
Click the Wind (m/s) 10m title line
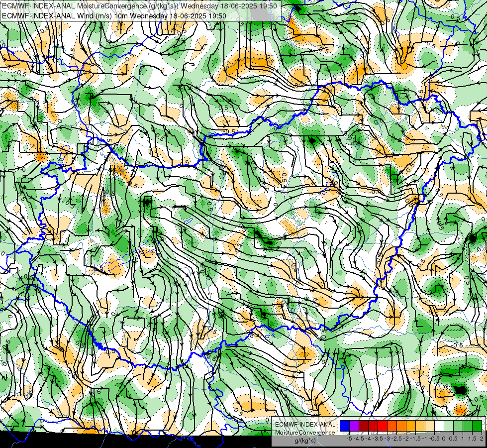[114, 16]
